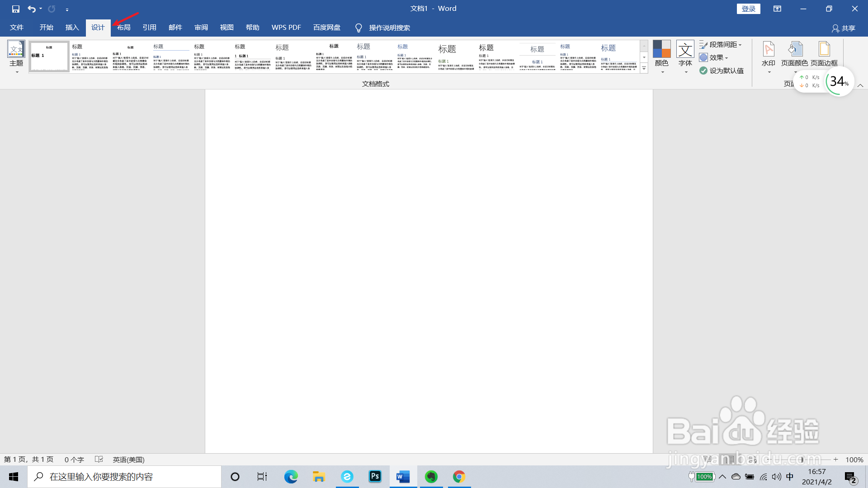Open Task View on the taskbar
Image resolution: width=868 pixels, height=488 pixels.
[x=262, y=477]
